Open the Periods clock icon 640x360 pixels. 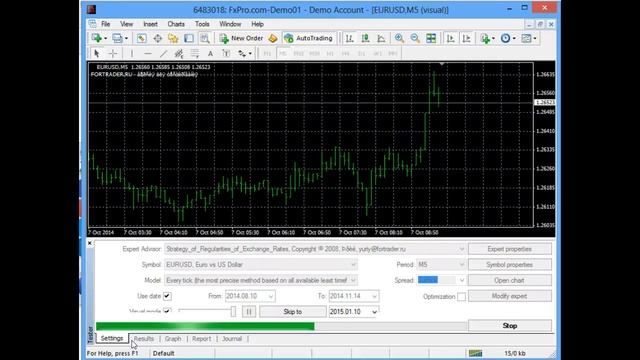click(506, 38)
